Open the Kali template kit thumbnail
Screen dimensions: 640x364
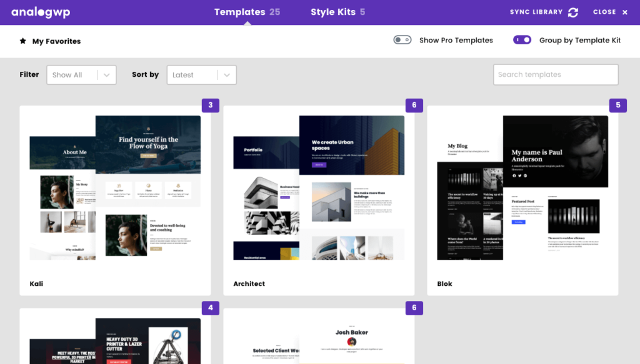coord(115,187)
